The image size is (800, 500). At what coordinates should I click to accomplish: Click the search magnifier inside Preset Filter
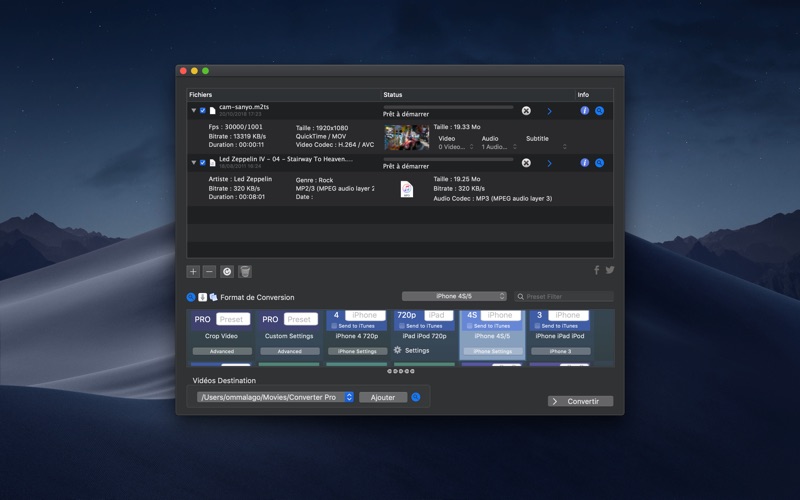(x=521, y=296)
